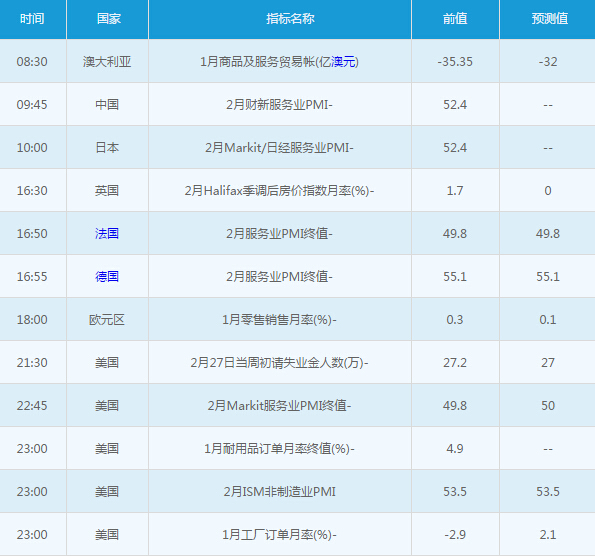Screen dimensions: 595x556
Task: Select the 耐用品订单月率终值 indicator
Action: 279,449
